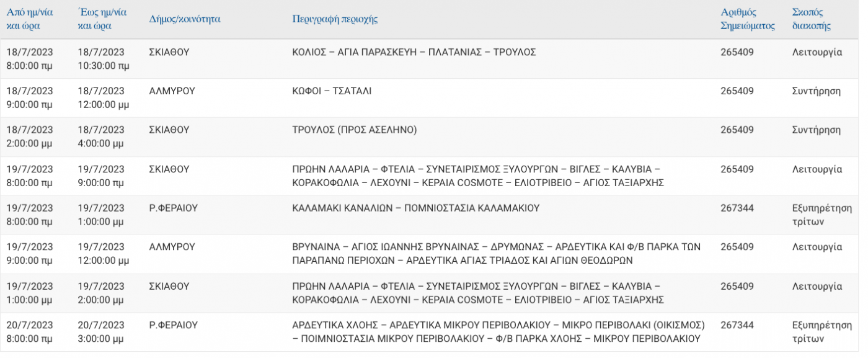868x358 pixels.
Task: Click the ΑΡΔΕΥΤΙΚΑ ΧΛΟΗΣ description cell
Action: point(498,332)
